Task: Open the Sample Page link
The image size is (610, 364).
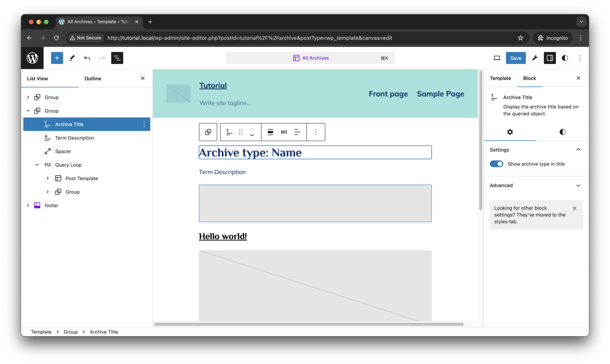Action: pyautogui.click(x=440, y=94)
